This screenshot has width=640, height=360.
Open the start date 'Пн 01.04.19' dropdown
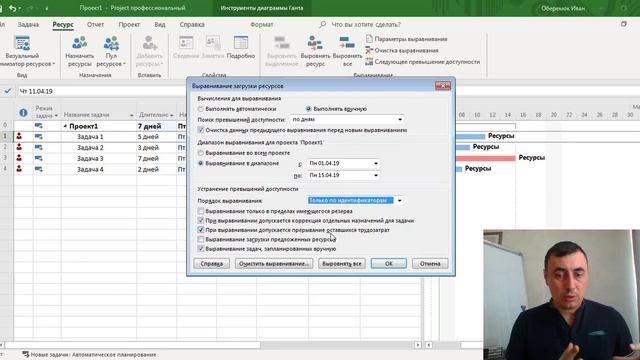(376, 163)
